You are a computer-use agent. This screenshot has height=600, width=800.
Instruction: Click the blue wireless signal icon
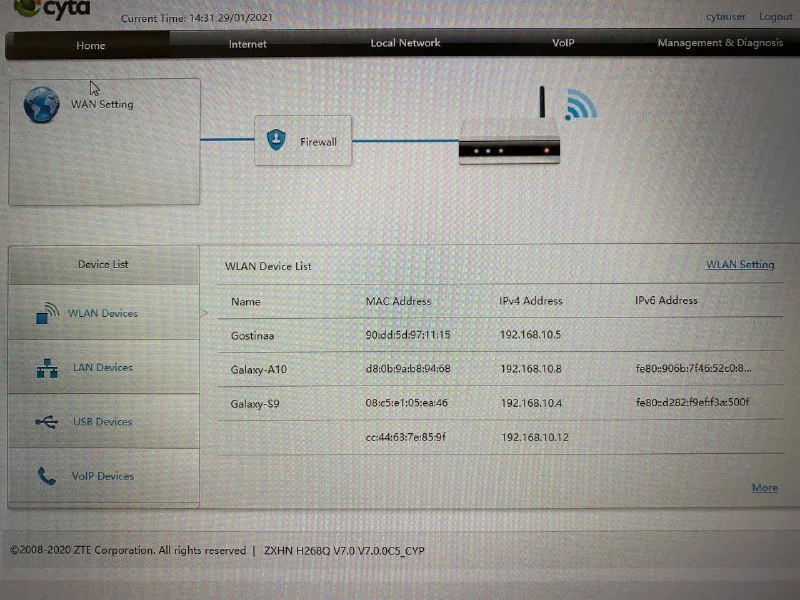click(580, 104)
